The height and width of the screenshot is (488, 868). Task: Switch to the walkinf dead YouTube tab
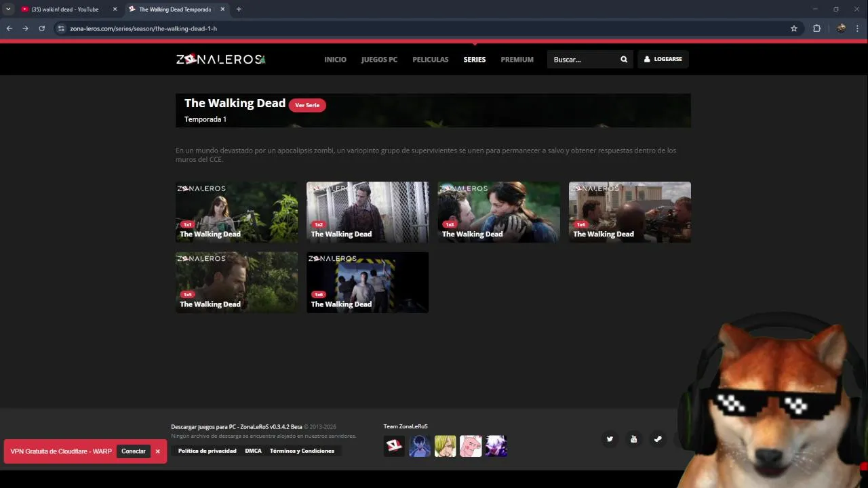[x=64, y=9]
